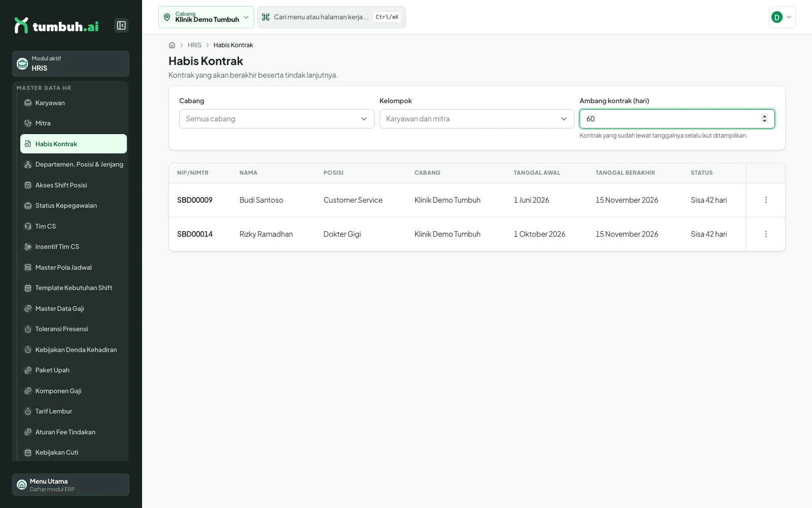Open the Cabang Klinik Demo Tumbuh selector
This screenshot has width=812, height=508.
[x=206, y=17]
